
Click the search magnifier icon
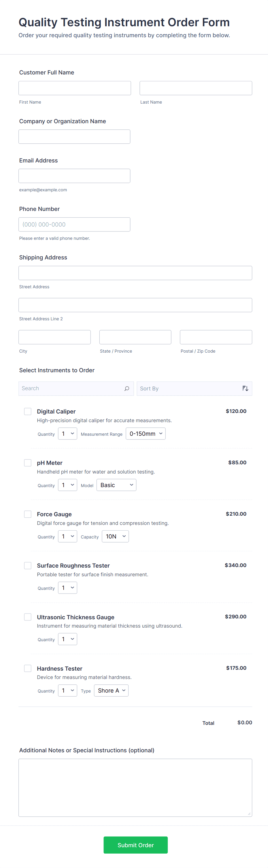pos(127,388)
